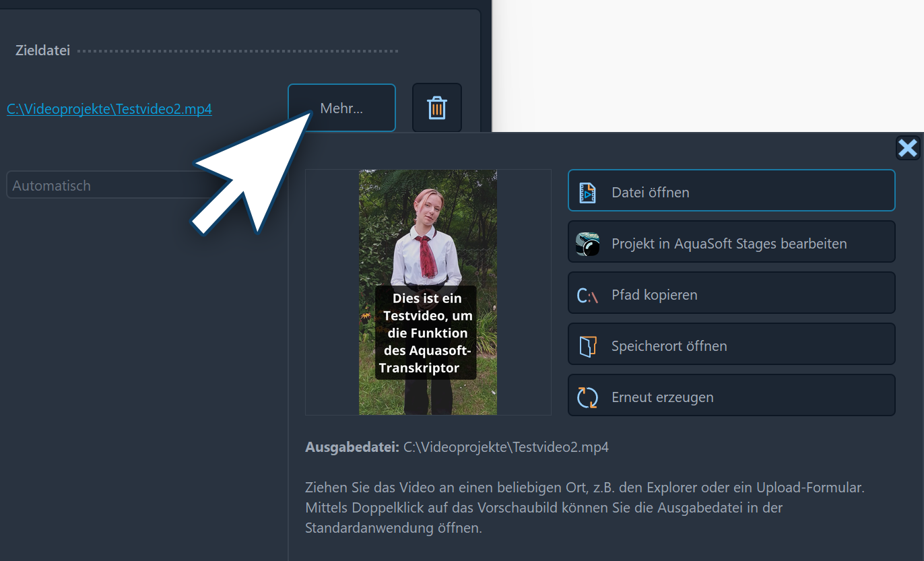
Task: Open the Testvideo2.mp4 hyperlink
Action: [109, 108]
